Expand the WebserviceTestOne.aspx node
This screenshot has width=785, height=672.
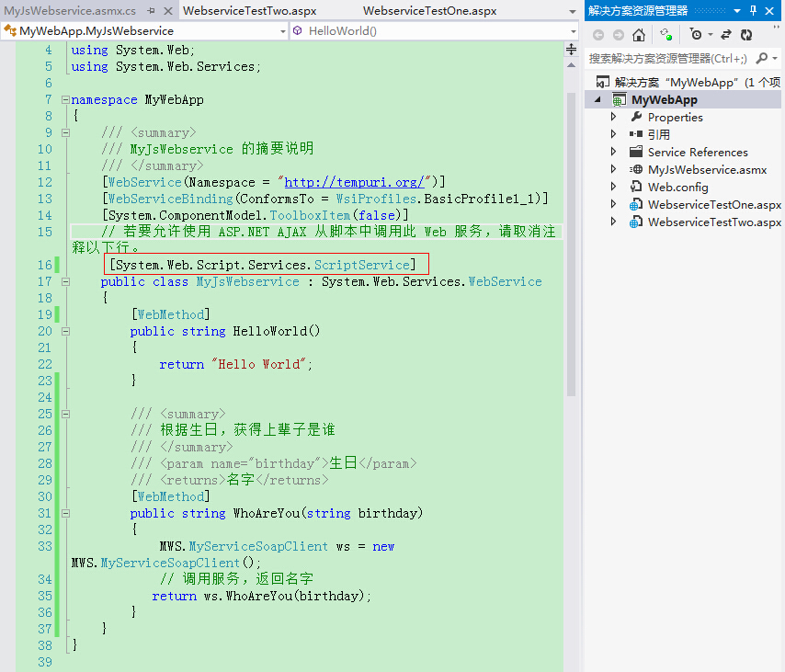point(614,204)
